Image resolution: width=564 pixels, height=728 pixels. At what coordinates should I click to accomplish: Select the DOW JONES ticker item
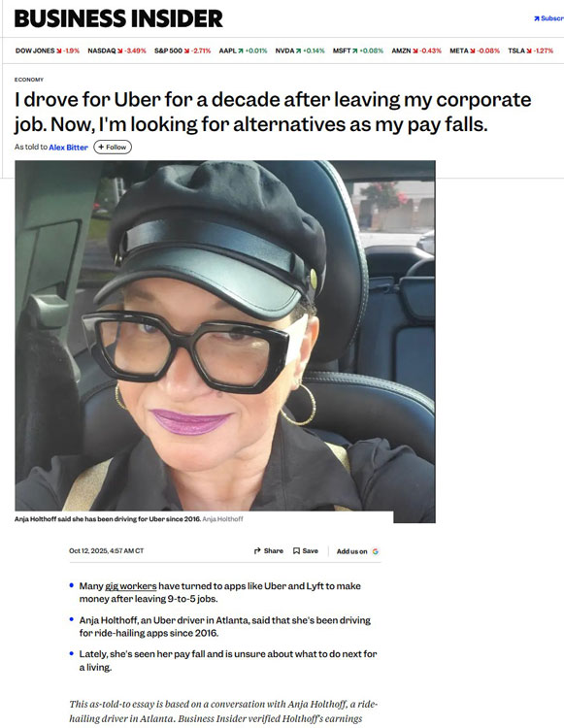tap(48, 50)
